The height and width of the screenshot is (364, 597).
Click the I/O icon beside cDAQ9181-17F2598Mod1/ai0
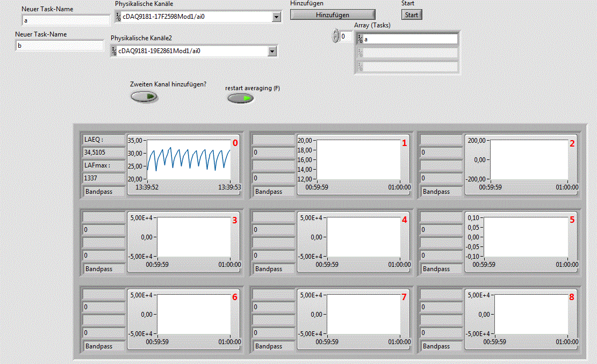coord(118,17)
